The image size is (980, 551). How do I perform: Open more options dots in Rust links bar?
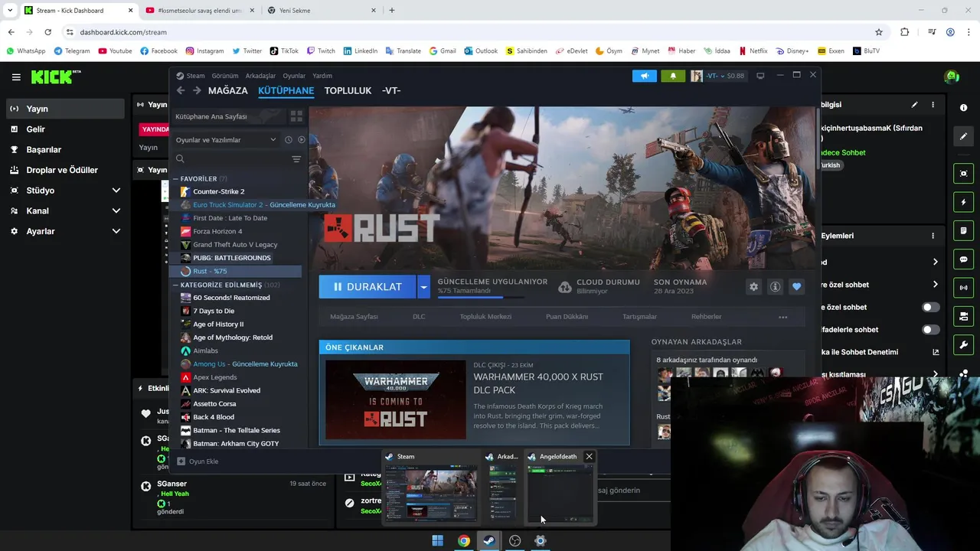782,317
